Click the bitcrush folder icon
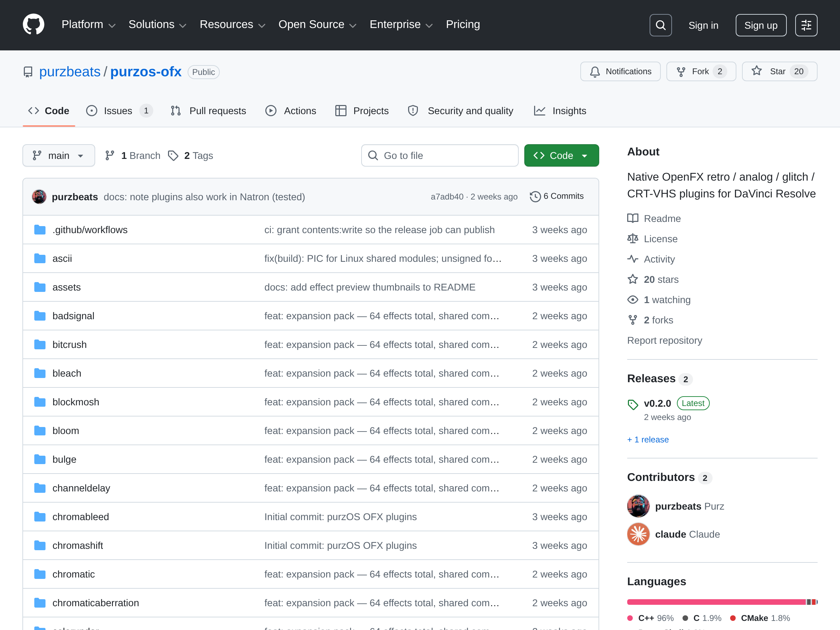840x630 pixels. 40,344
